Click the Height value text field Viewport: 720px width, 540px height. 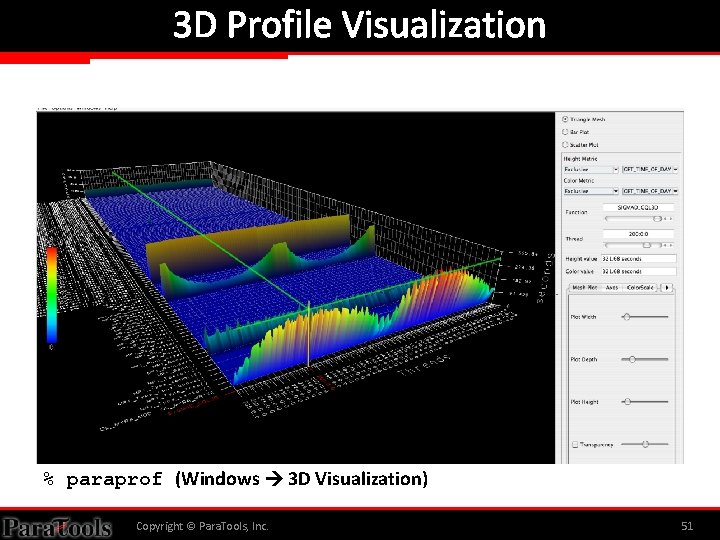638,259
